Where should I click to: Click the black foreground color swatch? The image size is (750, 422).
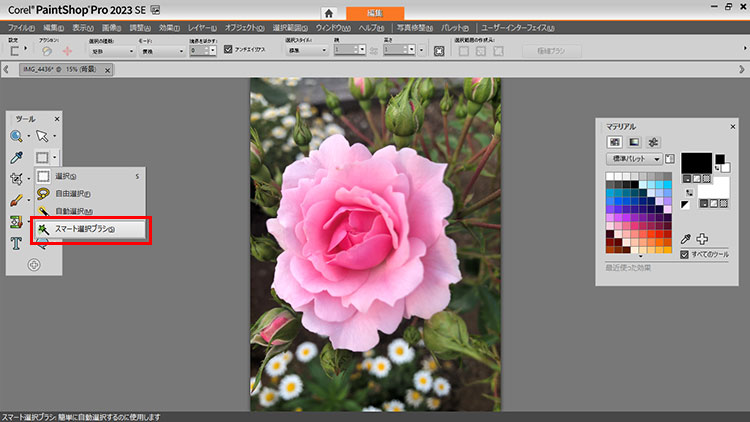pos(695,162)
